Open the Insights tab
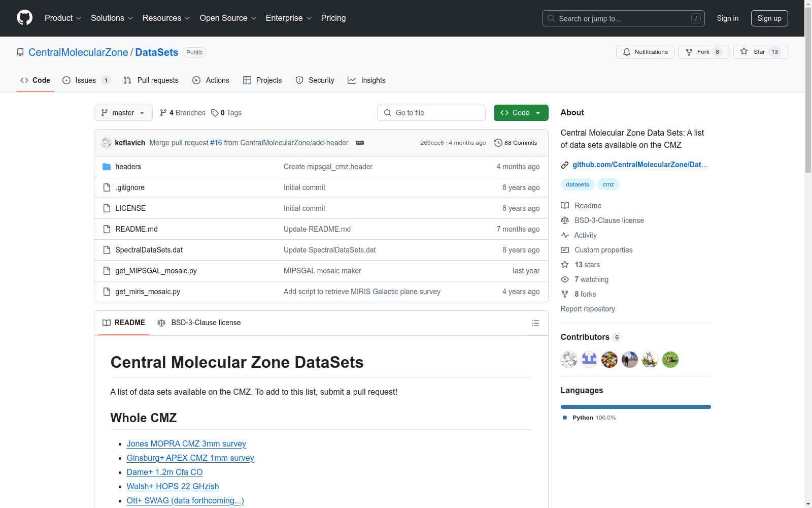Viewport: 812px width, 508px height. [x=367, y=80]
